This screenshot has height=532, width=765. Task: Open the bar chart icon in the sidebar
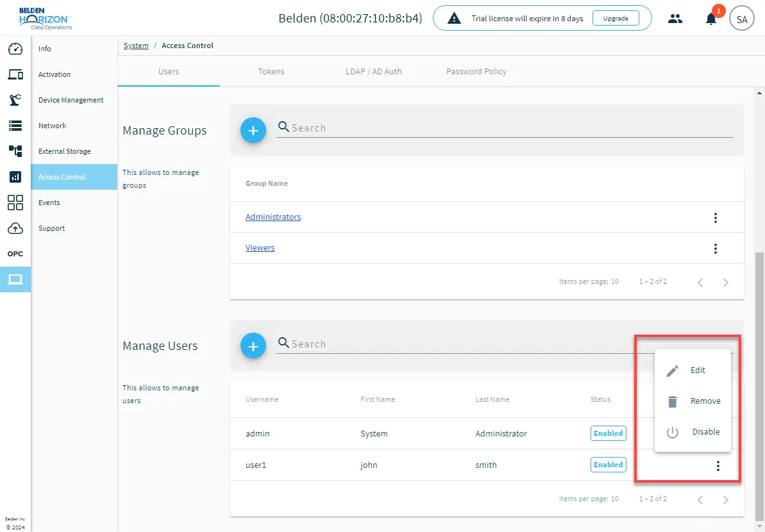[x=15, y=176]
